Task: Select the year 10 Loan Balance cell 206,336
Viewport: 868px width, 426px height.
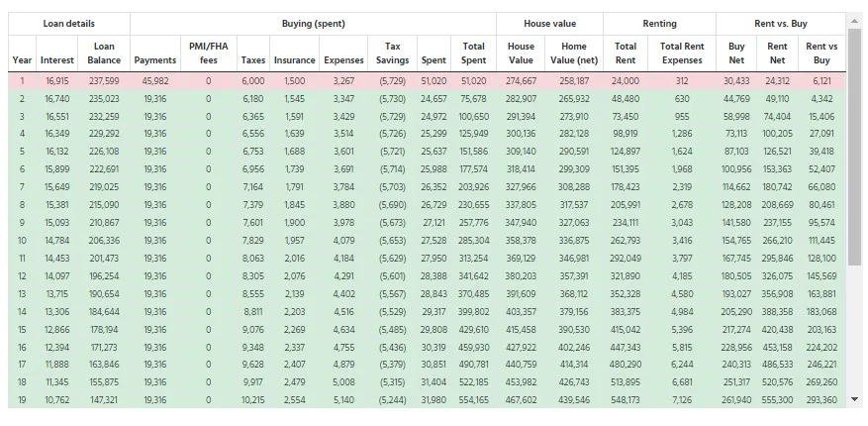Action: tap(104, 240)
